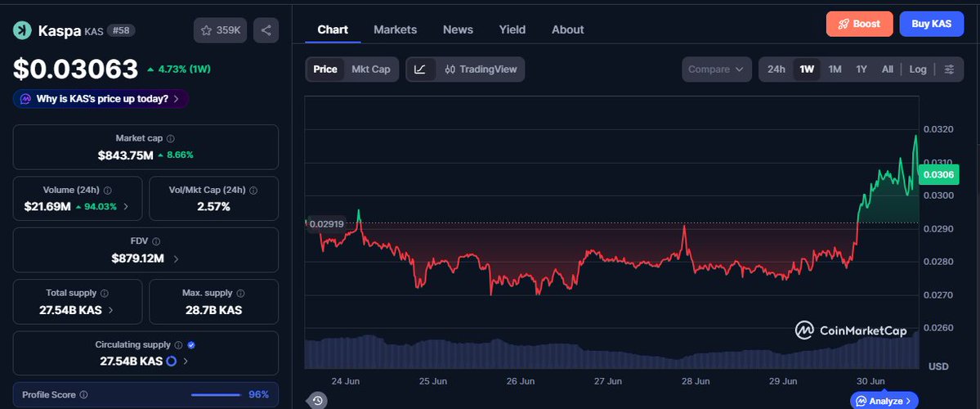The image size is (980, 409).
Task: Click the Analyze button
Action: click(884, 401)
